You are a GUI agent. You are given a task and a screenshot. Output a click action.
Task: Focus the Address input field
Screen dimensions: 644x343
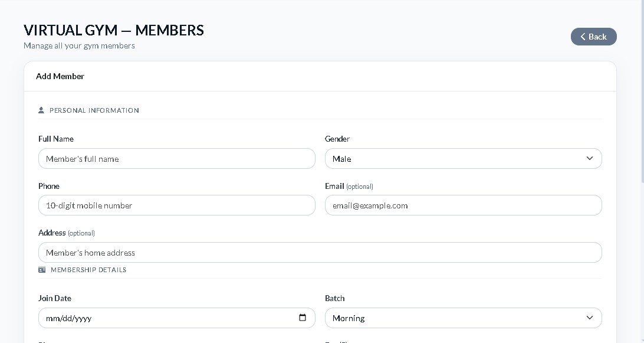(320, 253)
